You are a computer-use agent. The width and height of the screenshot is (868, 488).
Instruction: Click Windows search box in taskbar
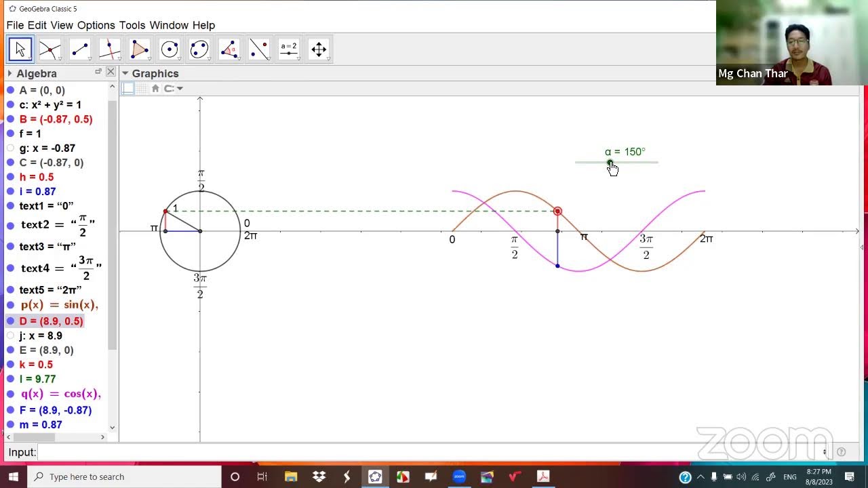(x=124, y=476)
